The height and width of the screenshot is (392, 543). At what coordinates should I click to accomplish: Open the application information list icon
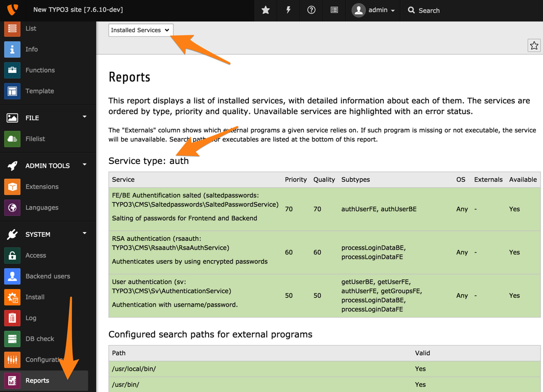click(334, 10)
